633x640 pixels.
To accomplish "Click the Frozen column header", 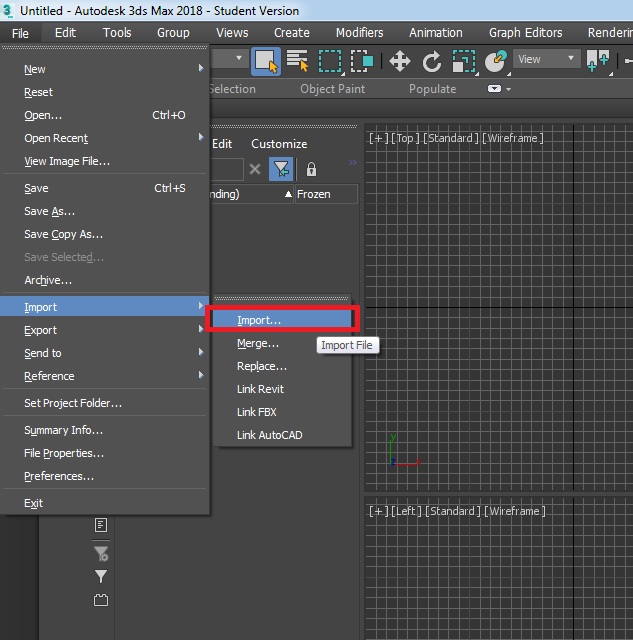I will 326,194.
